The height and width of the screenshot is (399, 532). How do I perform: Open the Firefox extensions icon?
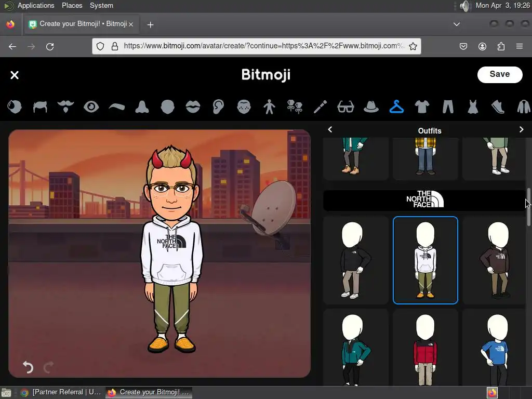pyautogui.click(x=501, y=46)
